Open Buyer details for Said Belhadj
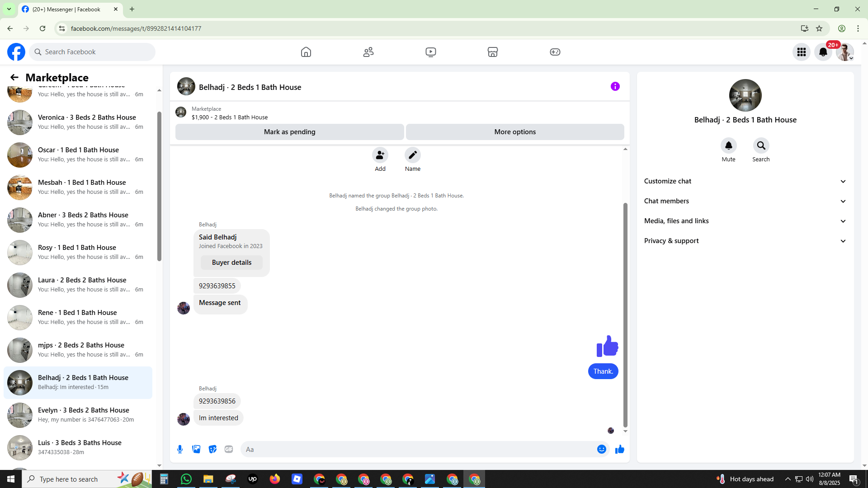The image size is (868, 488). pyautogui.click(x=231, y=263)
